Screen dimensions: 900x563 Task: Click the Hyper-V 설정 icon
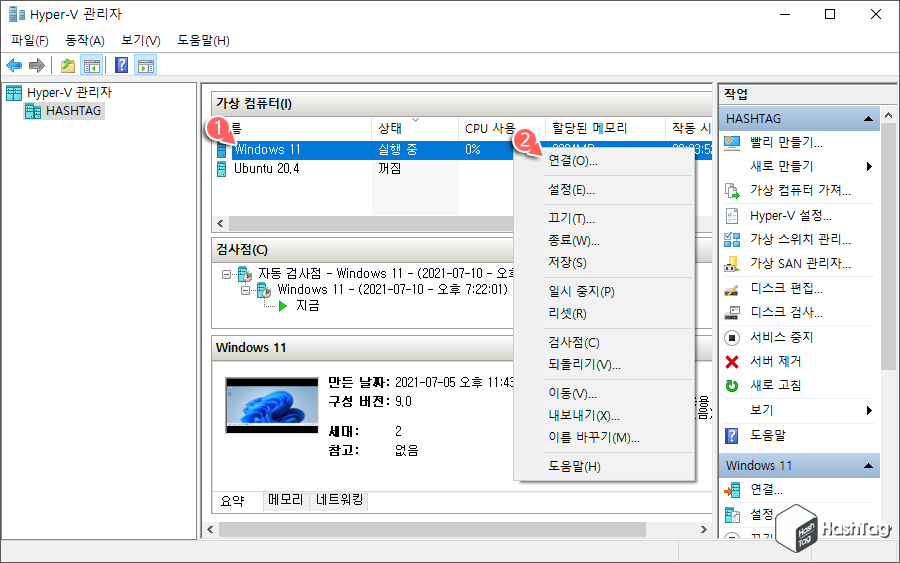click(x=732, y=216)
